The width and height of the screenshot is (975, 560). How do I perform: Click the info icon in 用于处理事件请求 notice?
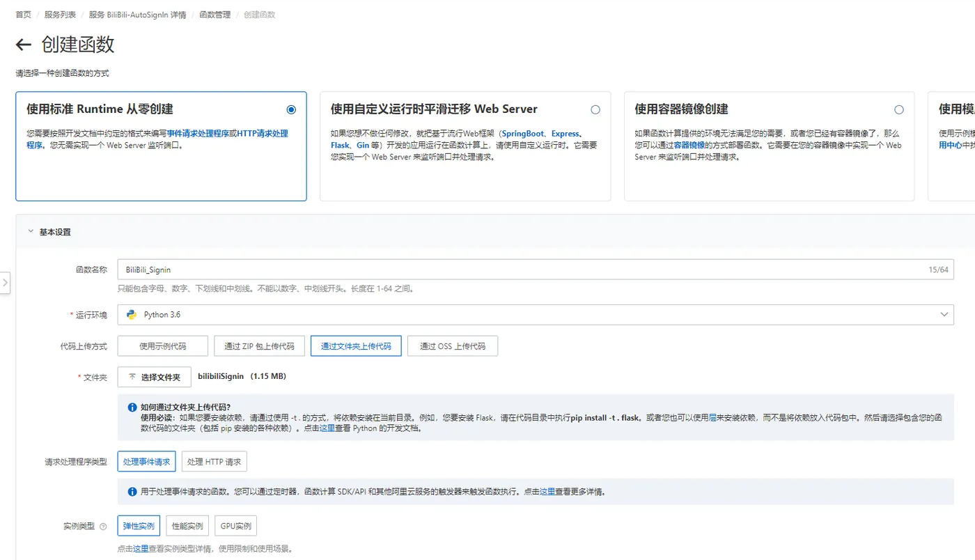pos(132,492)
